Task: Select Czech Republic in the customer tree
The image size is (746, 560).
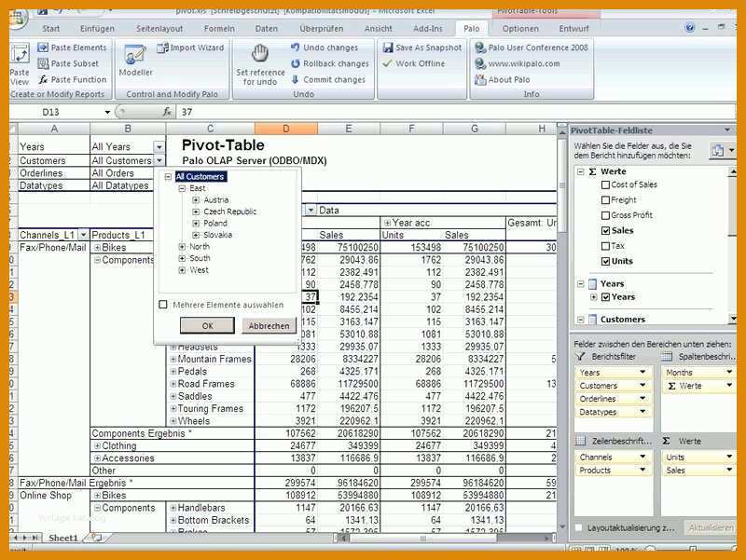Action: (x=229, y=212)
